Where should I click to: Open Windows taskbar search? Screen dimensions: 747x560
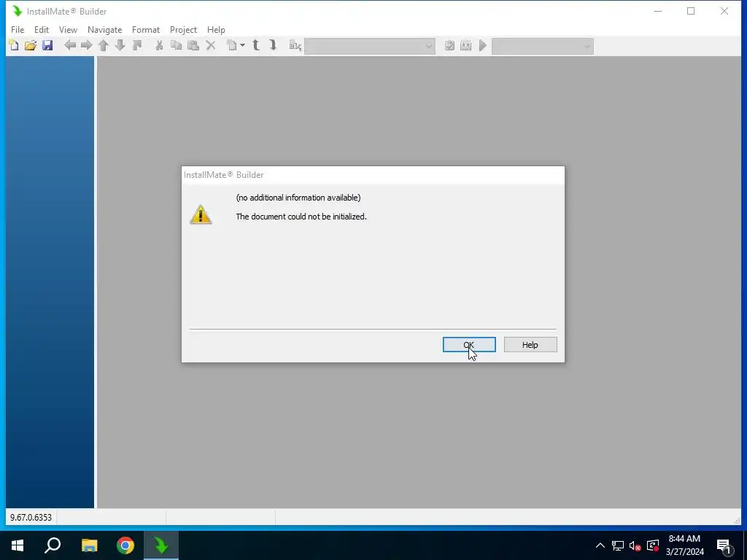tap(53, 545)
